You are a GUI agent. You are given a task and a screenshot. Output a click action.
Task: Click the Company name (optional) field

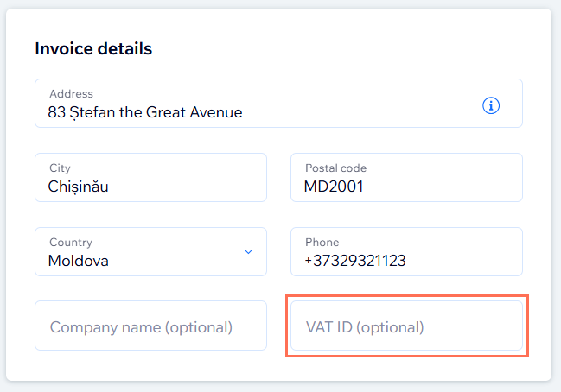150,326
